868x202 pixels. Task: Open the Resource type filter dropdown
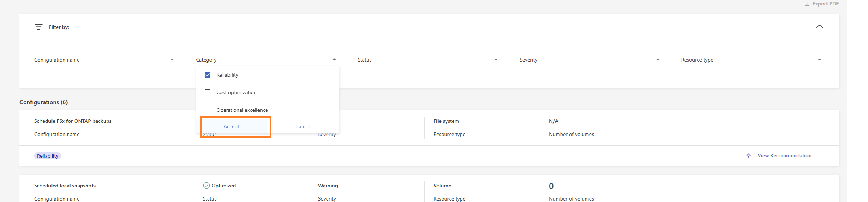point(753,60)
